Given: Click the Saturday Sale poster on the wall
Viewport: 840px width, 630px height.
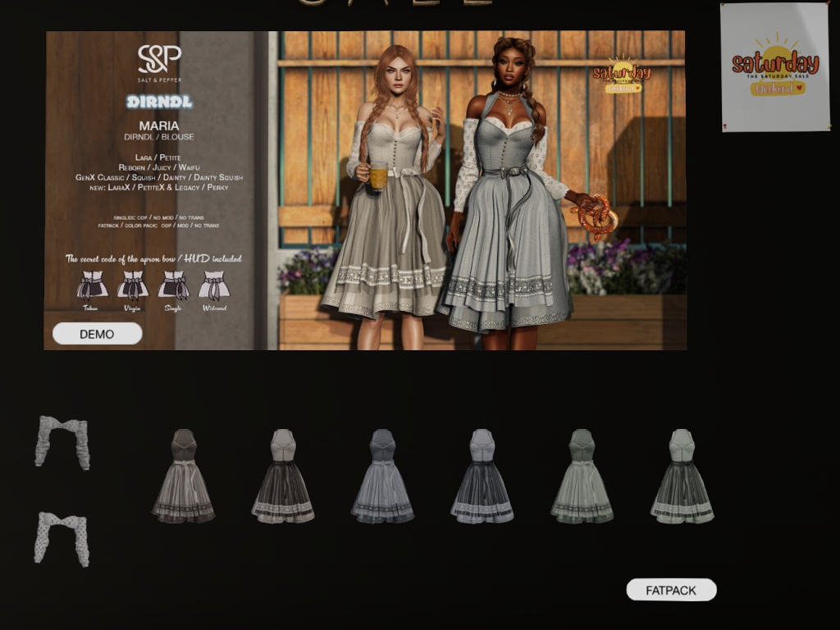Looking at the screenshot, I should (775, 67).
